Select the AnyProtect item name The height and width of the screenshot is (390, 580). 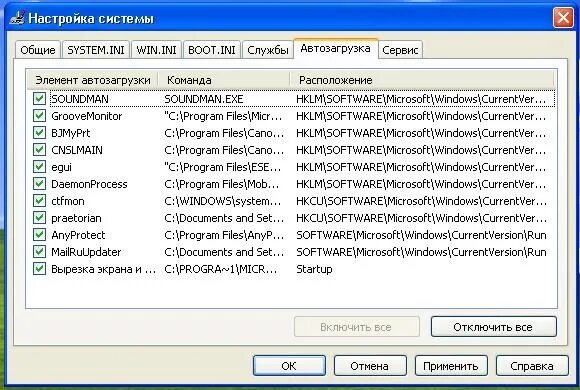pos(78,235)
